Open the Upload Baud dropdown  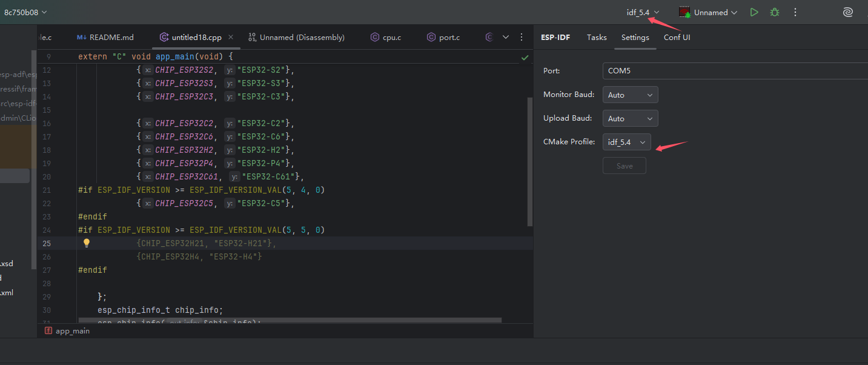click(x=630, y=118)
